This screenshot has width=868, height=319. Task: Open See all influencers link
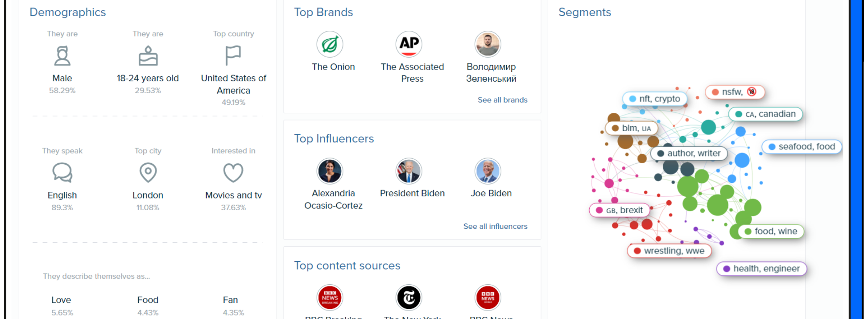click(x=495, y=226)
